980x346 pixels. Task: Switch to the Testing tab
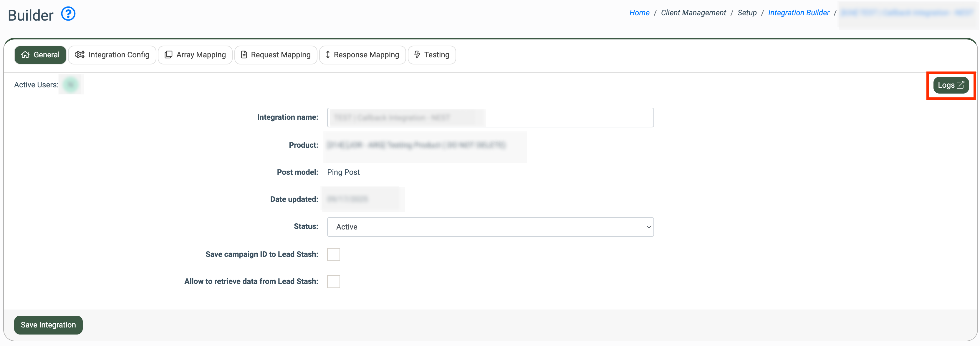tap(432, 55)
